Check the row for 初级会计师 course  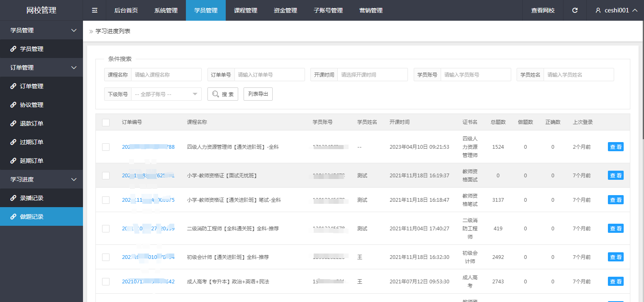[x=106, y=257]
